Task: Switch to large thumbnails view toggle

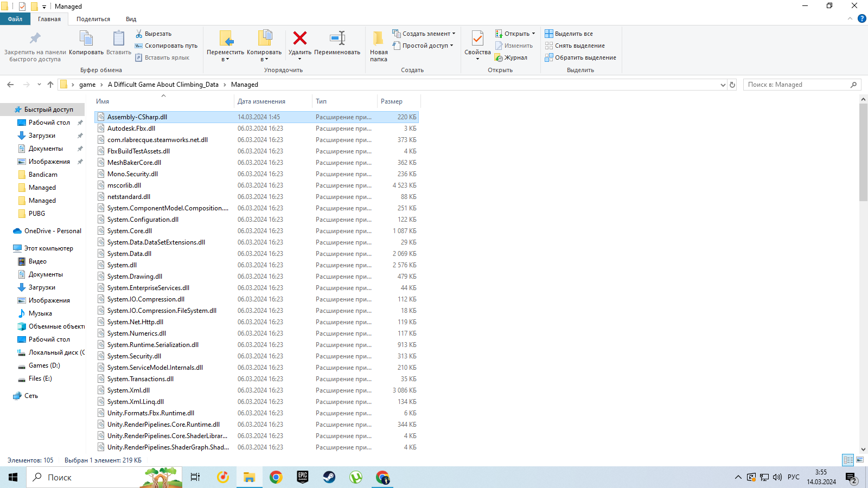Action: point(860,460)
